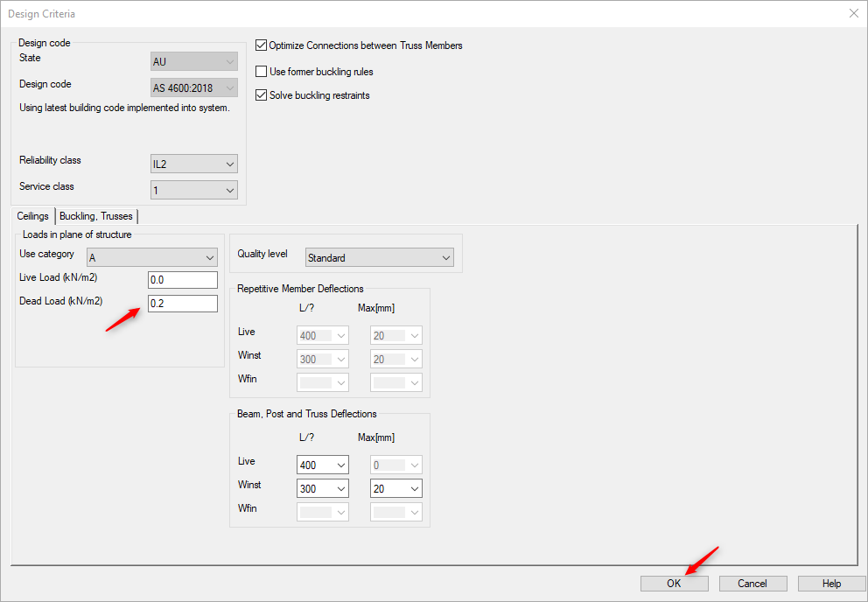Enable Use former buckling rules checkbox
The height and width of the screenshot is (602, 868).
(261, 72)
